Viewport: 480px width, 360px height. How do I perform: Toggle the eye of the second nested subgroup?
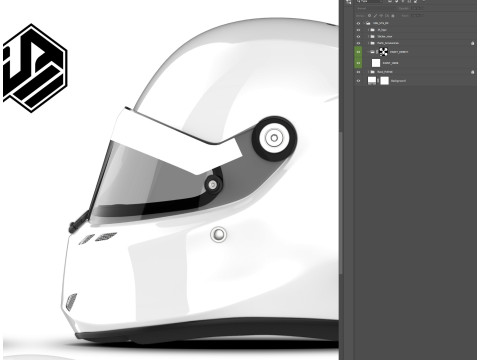point(358,36)
